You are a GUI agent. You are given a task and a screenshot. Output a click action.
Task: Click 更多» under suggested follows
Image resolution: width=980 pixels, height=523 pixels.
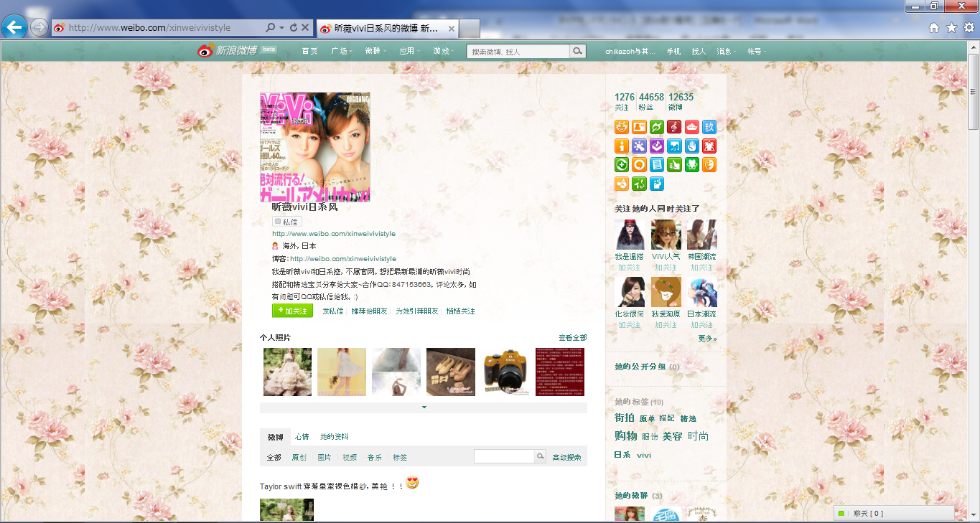point(707,338)
